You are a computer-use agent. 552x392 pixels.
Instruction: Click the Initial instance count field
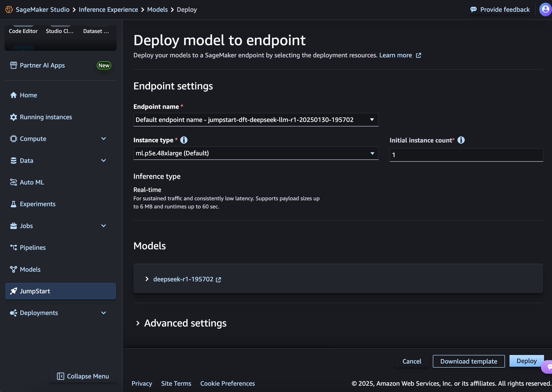click(x=466, y=155)
